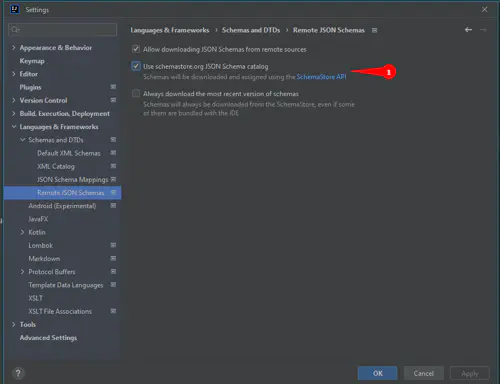
Task: Click the search magnifier icon in the settings search field
Action: pyautogui.click(x=15, y=30)
